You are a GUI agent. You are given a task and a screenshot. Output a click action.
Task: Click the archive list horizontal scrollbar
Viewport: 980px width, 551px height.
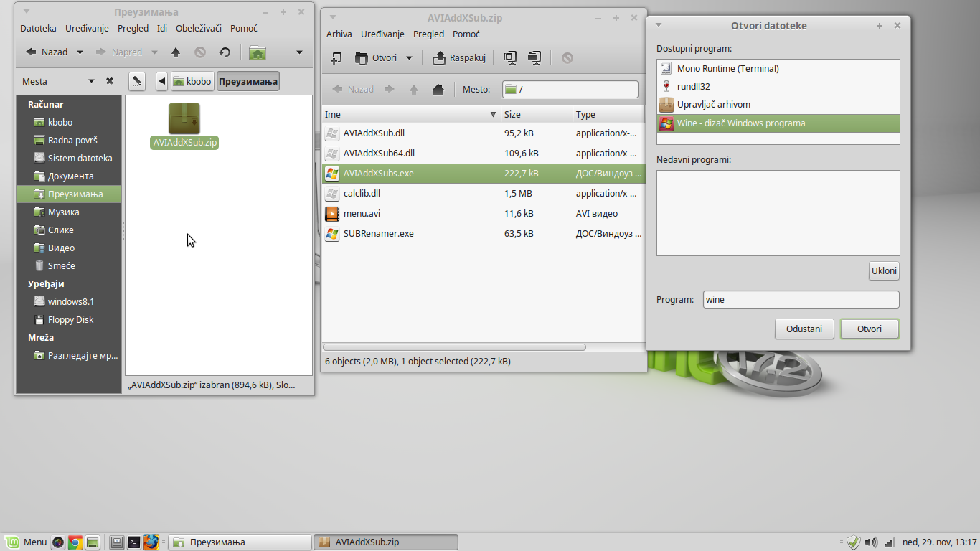(x=455, y=347)
